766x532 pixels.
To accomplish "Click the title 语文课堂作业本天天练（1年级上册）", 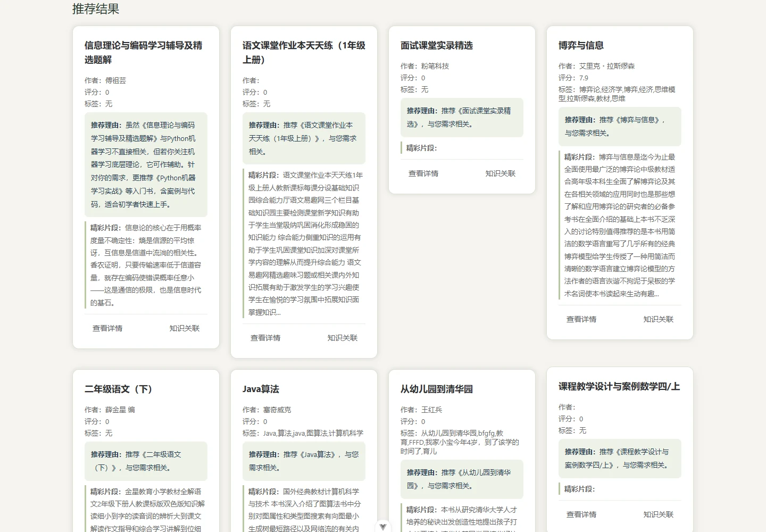I will [304, 53].
